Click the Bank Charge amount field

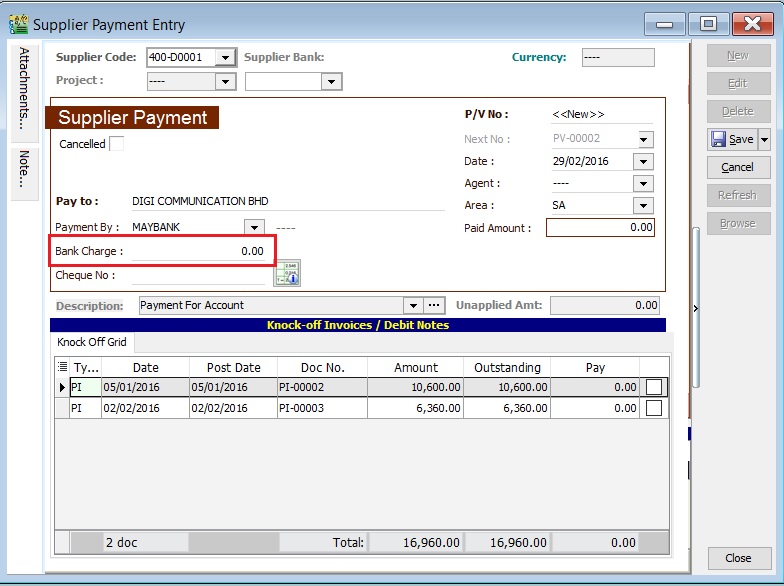(200, 252)
